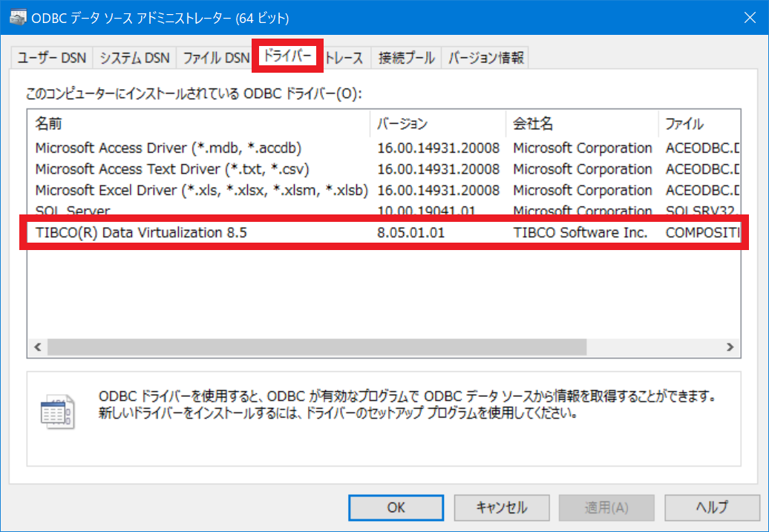769x532 pixels.
Task: Click the キャンセル button
Action: coord(501,508)
